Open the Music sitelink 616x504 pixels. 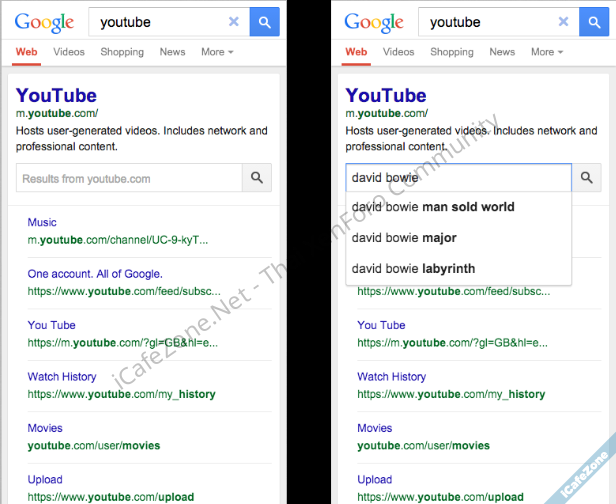point(42,222)
